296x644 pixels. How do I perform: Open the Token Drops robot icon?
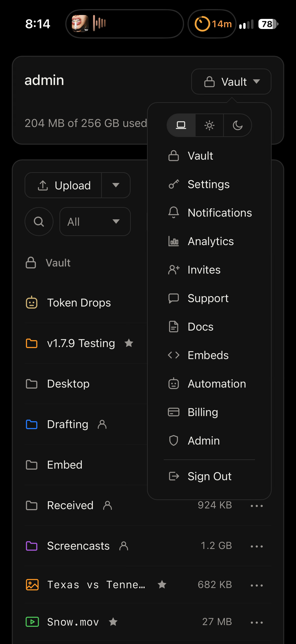click(x=31, y=303)
